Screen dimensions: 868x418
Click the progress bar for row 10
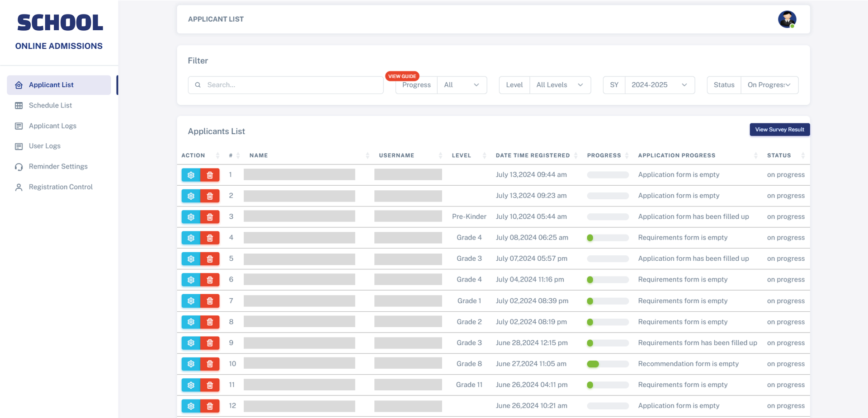pos(608,364)
